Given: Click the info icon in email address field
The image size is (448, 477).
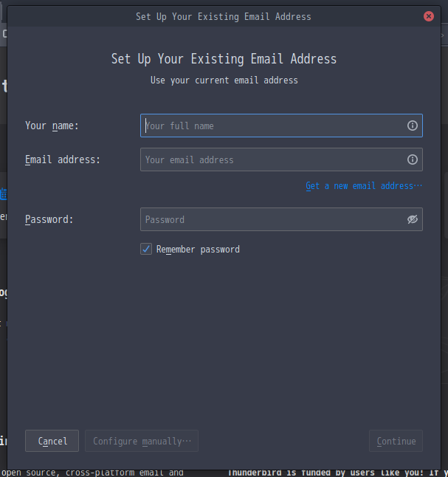Looking at the screenshot, I should click(x=412, y=159).
